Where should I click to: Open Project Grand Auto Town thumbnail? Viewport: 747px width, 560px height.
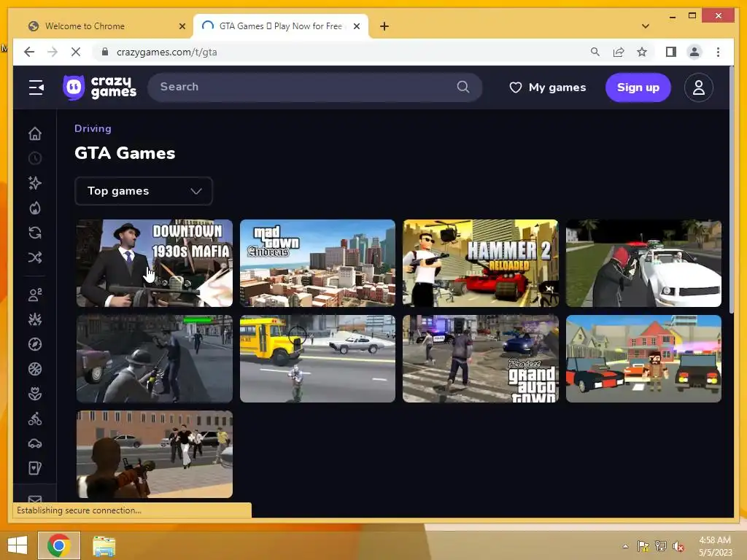coord(480,359)
